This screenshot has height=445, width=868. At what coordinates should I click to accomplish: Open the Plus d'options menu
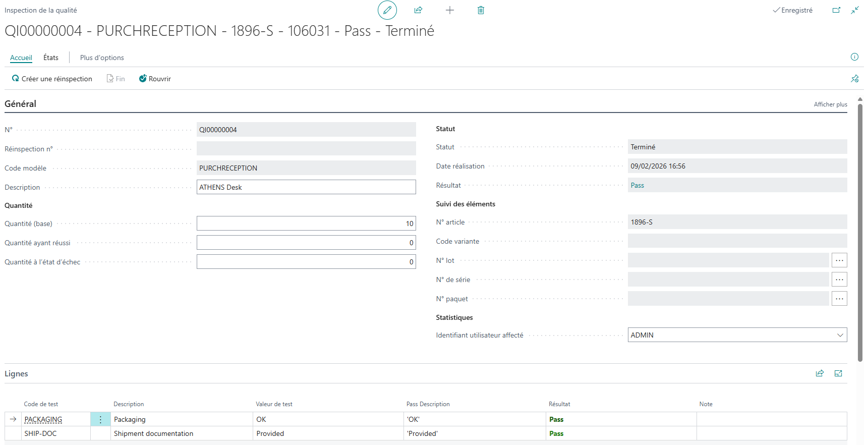tap(102, 58)
